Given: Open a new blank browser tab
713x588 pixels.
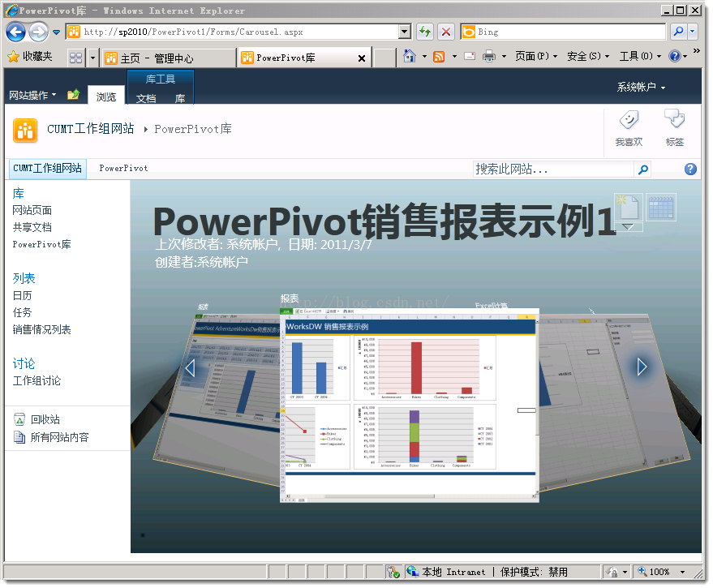Looking at the screenshot, I should (384, 58).
